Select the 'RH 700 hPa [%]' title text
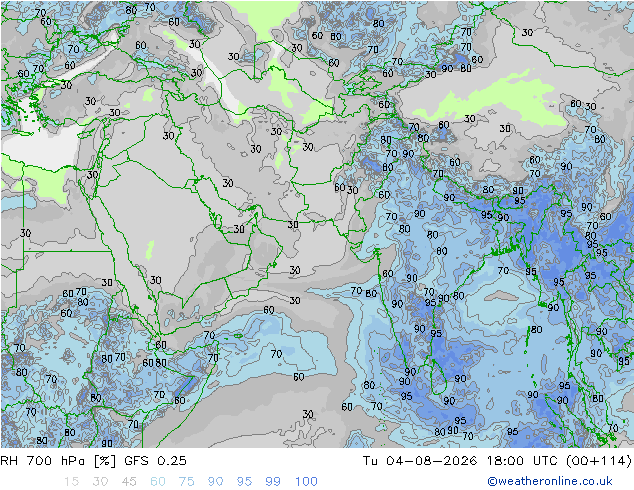This screenshot has width=634, height=490. 59,460
